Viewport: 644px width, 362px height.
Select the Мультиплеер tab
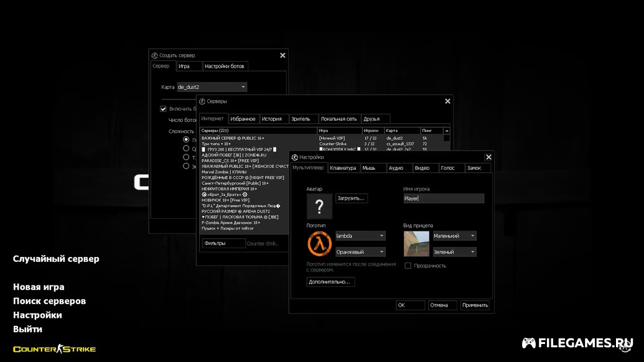point(308,167)
